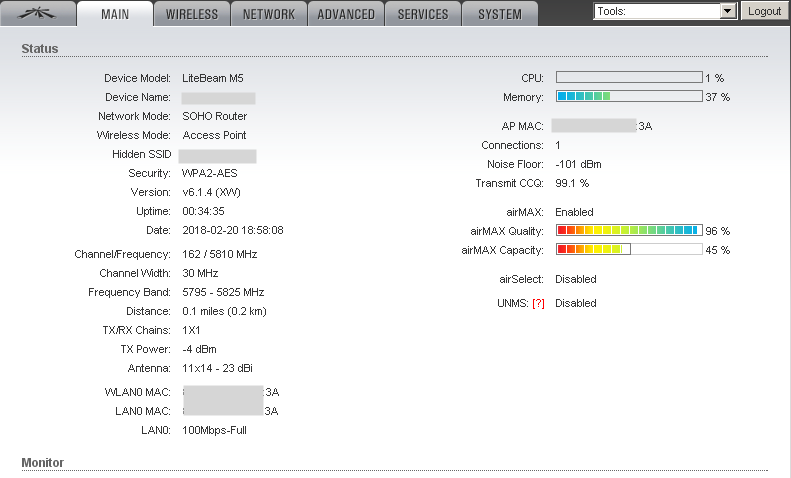Click the 11x14 - 23 dBi antenna value
This screenshot has width=791, height=478.
click(x=217, y=369)
